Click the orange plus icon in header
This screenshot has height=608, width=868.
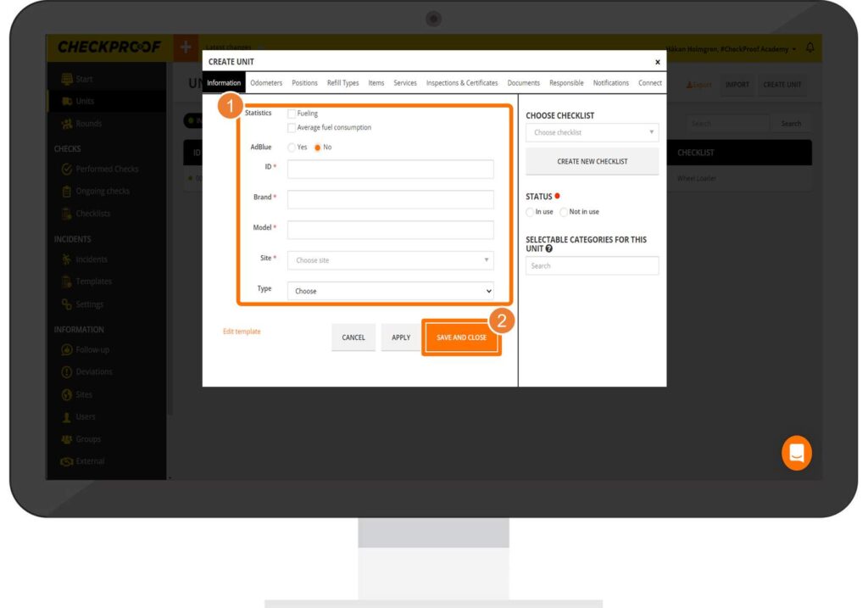pos(186,47)
